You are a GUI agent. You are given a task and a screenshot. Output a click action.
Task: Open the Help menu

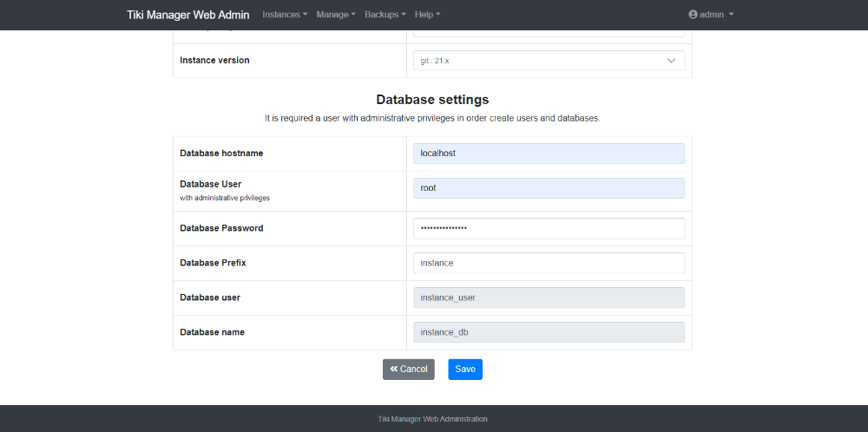(427, 15)
